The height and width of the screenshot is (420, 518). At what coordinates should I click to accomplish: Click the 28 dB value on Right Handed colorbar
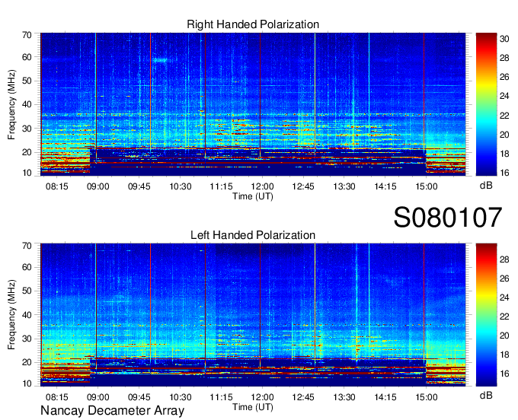coord(504,58)
